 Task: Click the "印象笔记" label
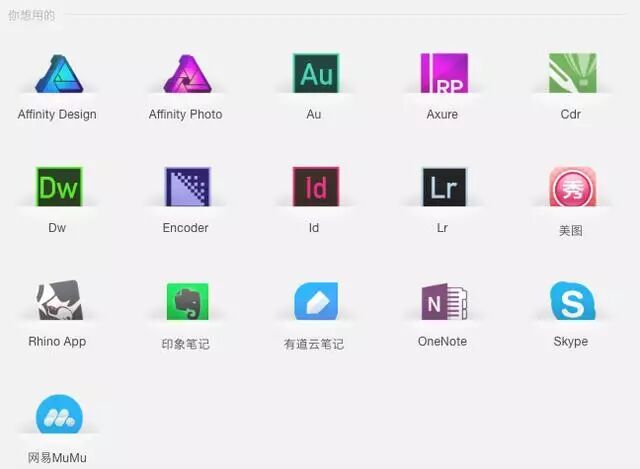pos(186,344)
